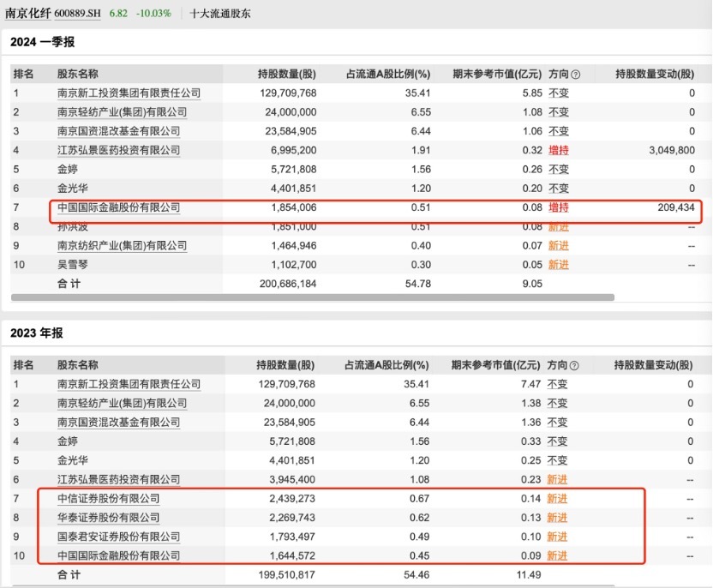
Task: Open 江苏弘景医药投资有限公司 in the 2023 年报 table
Action: click(x=118, y=479)
